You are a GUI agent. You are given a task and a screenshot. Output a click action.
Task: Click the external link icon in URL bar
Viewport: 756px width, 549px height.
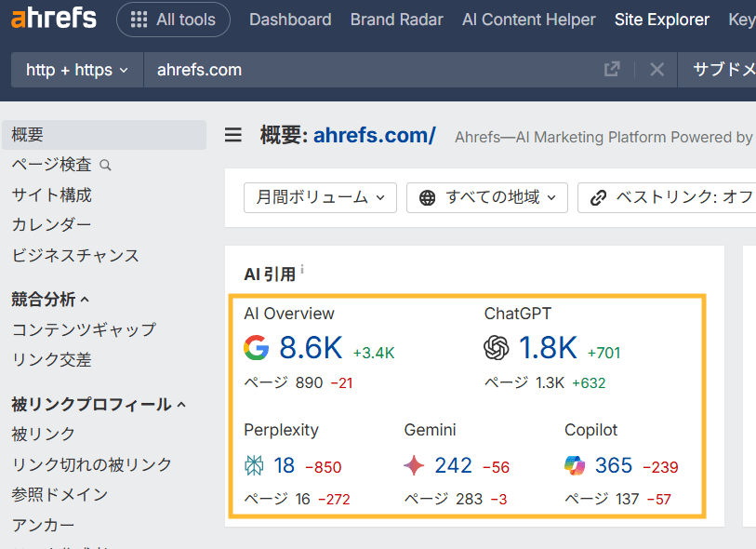point(612,69)
